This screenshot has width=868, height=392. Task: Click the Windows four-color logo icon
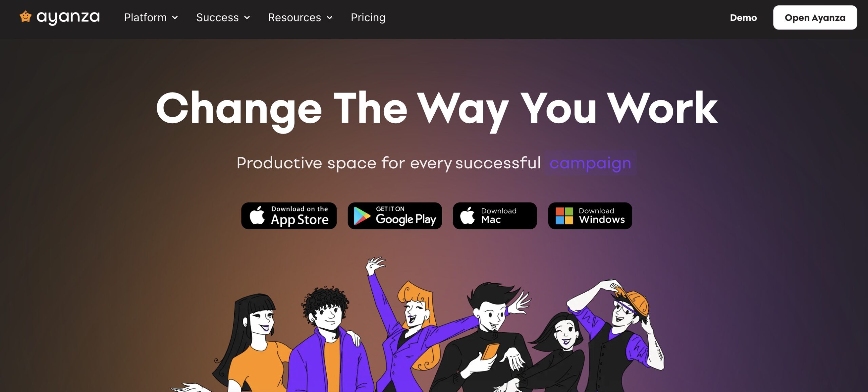coord(564,216)
